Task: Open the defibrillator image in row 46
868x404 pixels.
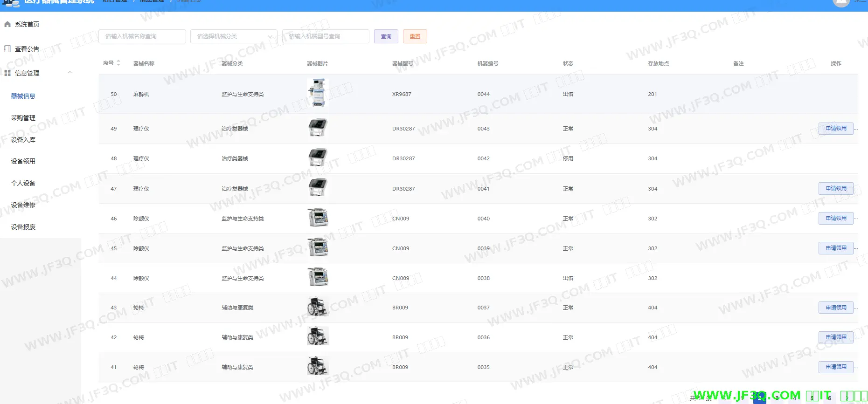Action: click(318, 218)
